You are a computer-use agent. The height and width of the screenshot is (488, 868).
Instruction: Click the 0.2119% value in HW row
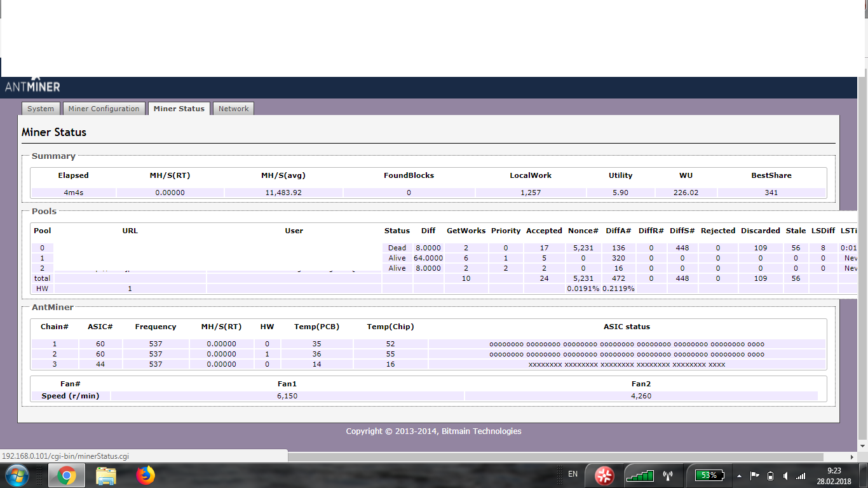(x=618, y=288)
